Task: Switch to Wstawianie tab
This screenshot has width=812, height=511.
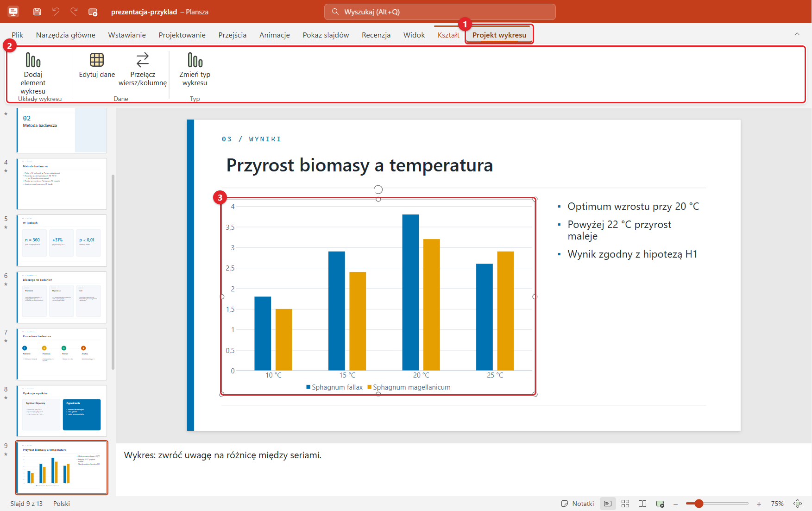Action: [x=127, y=35]
